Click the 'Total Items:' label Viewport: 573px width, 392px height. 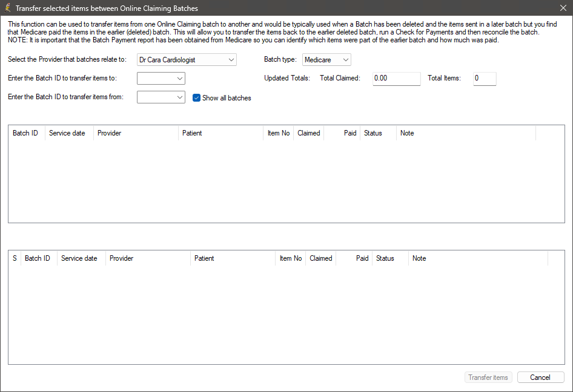click(x=444, y=78)
